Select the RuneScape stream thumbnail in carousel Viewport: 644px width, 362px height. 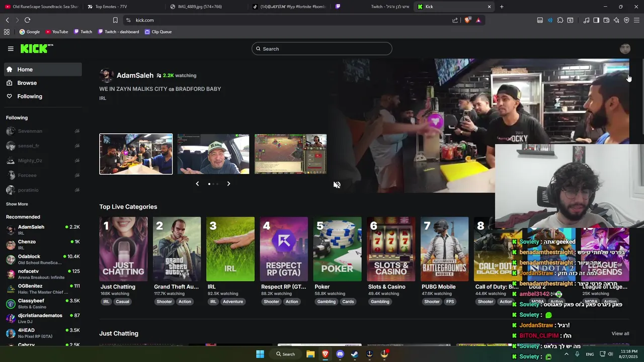(x=291, y=154)
